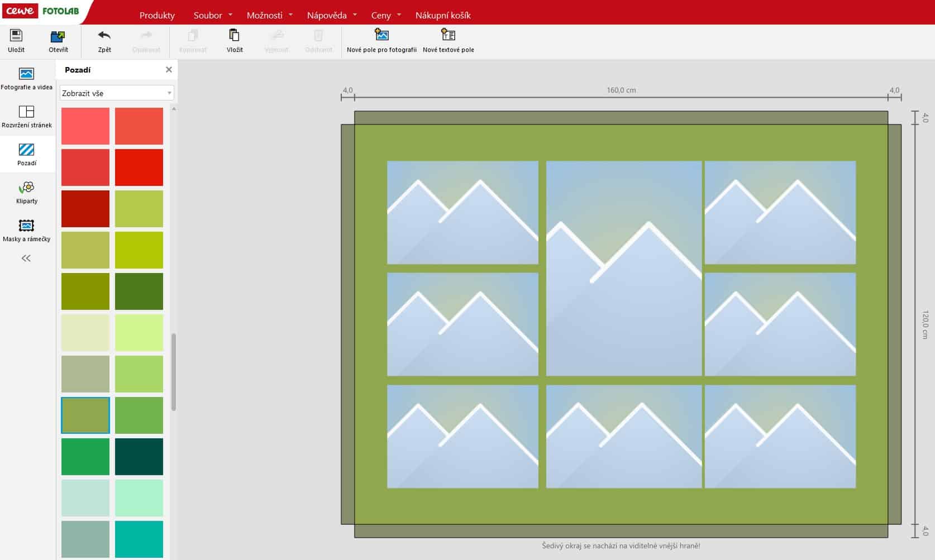Open the Rozvržení stránek layouts panel

click(26, 117)
